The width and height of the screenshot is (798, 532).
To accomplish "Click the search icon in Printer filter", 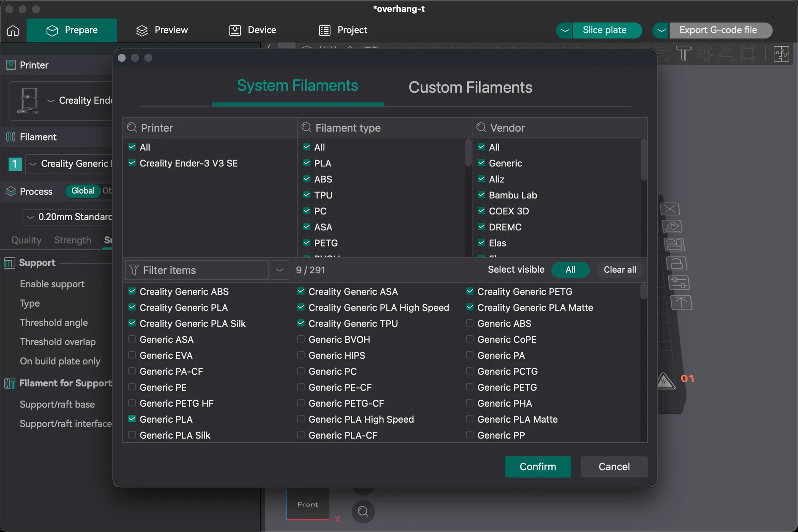I will click(x=132, y=128).
